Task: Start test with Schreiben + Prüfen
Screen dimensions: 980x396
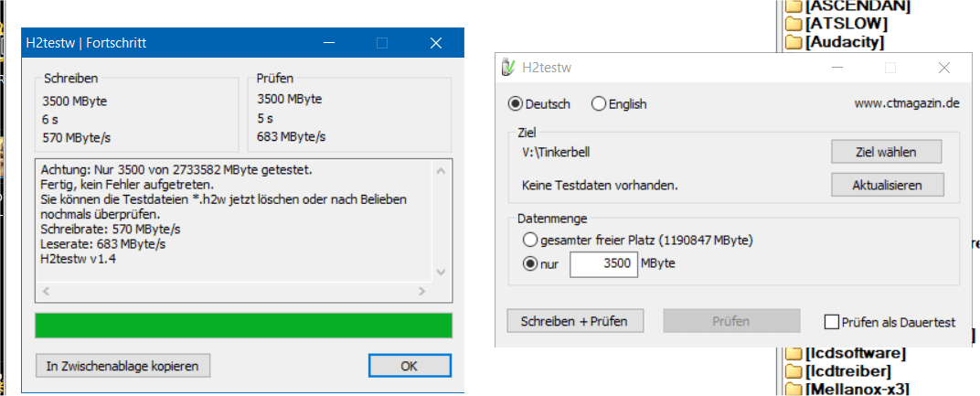Action: pyautogui.click(x=575, y=321)
